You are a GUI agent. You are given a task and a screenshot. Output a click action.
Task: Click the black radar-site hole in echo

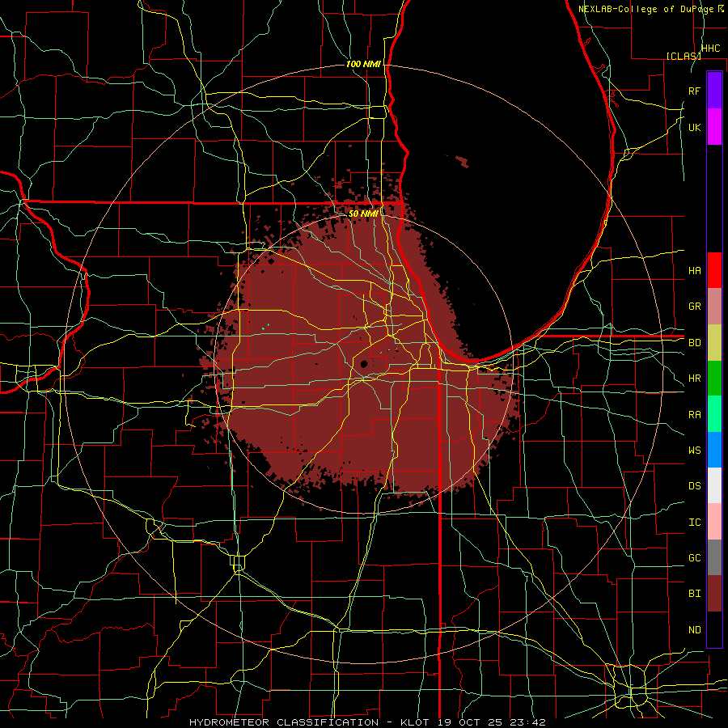coord(364,363)
